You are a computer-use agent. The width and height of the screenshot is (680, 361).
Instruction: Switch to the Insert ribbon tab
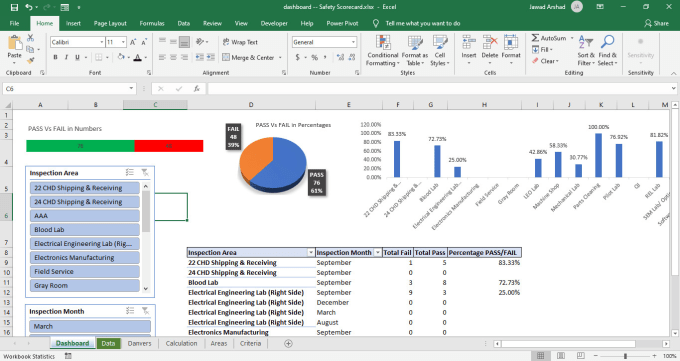coord(73,23)
